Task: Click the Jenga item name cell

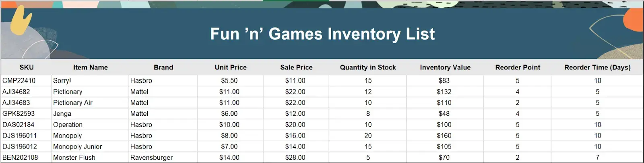Action: tap(62, 114)
